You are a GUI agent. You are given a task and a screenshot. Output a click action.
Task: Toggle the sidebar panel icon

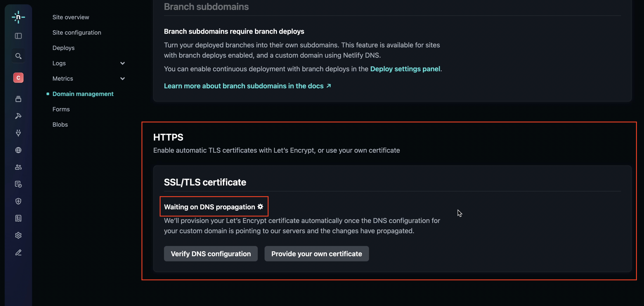(x=18, y=36)
